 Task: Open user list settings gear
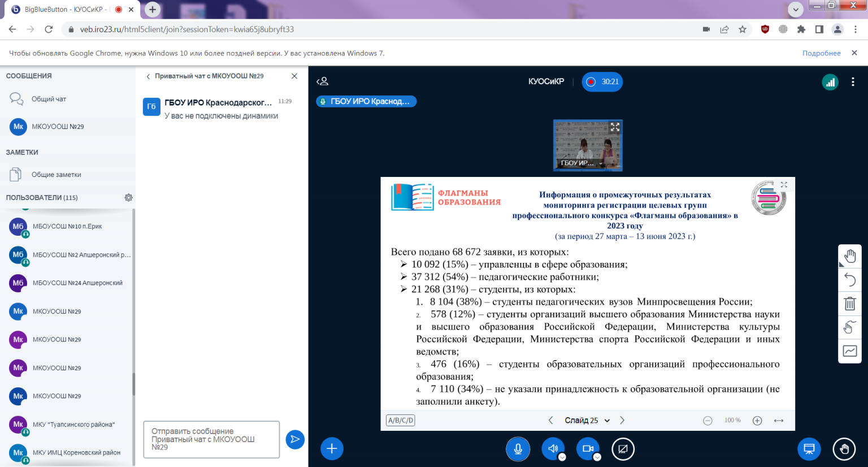pos(128,198)
